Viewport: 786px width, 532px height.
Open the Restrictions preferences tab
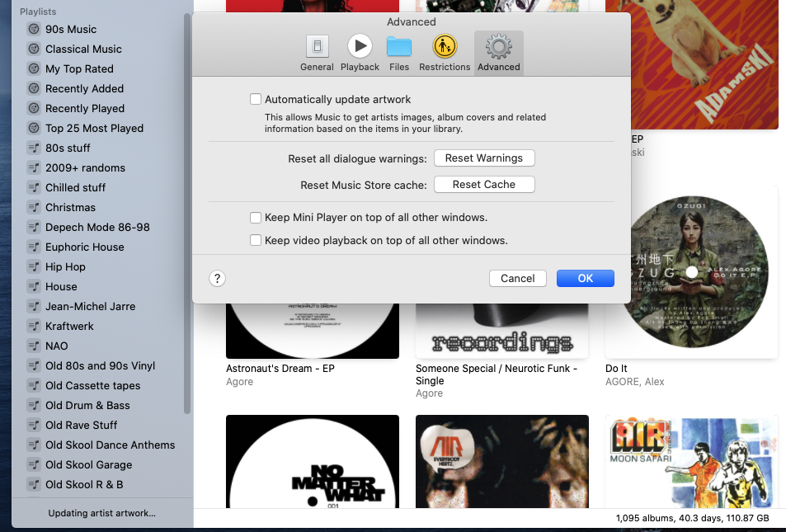coord(445,53)
